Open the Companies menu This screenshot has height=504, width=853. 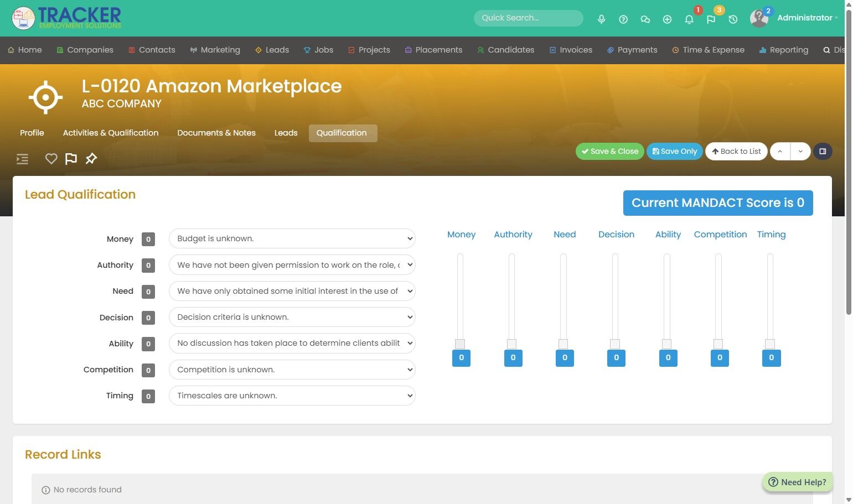[x=85, y=50]
